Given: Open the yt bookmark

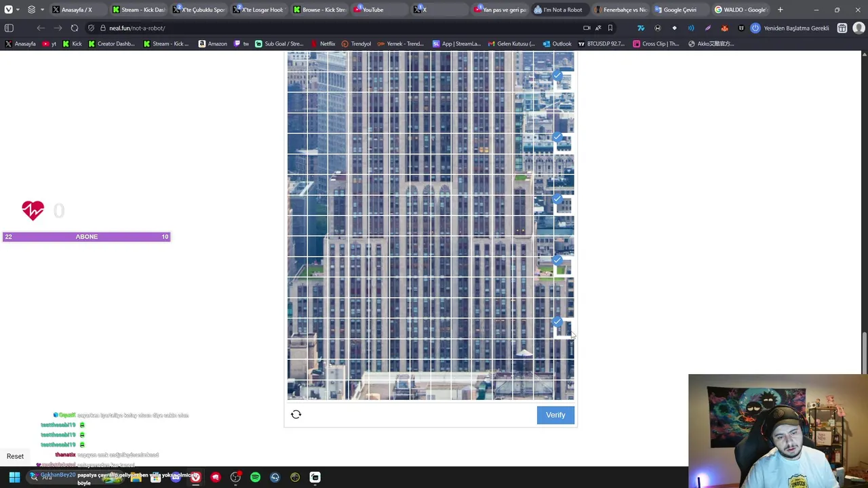Looking at the screenshot, I should [50, 43].
